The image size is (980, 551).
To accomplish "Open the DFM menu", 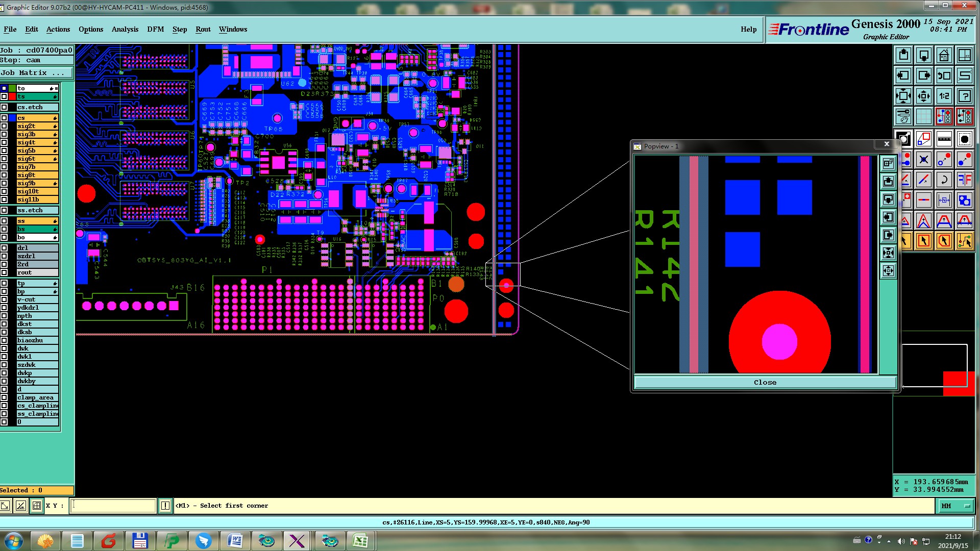I will 155,29.
